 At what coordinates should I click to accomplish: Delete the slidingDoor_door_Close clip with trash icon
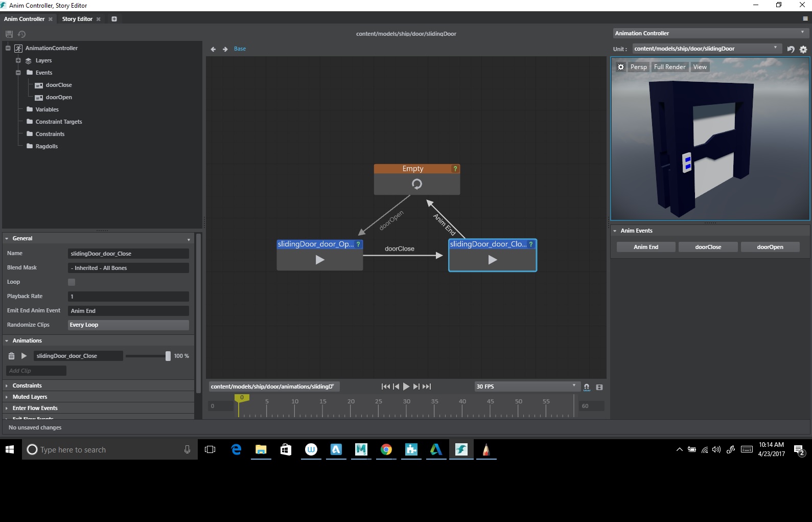click(x=11, y=356)
